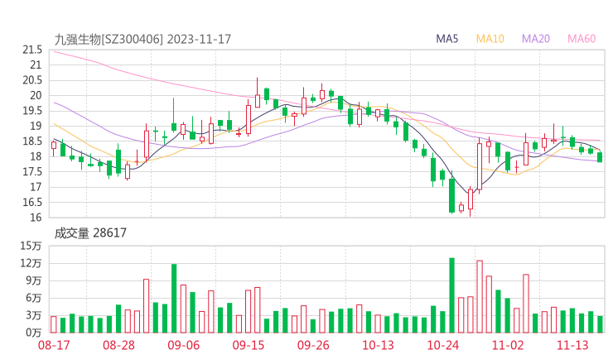Click the tallest red volume bar after 10-24
Screen dimensions: 613x364
[480, 297]
